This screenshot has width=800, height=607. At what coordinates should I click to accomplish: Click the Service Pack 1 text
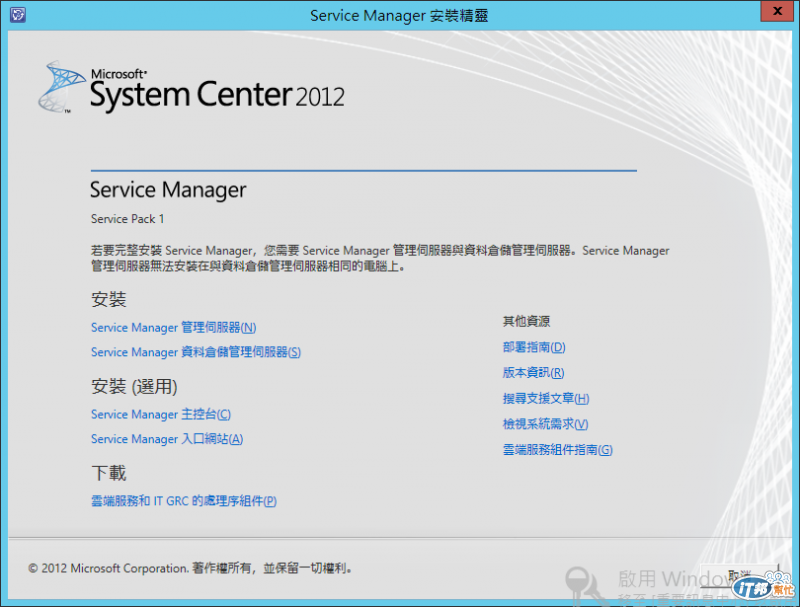pos(128,219)
